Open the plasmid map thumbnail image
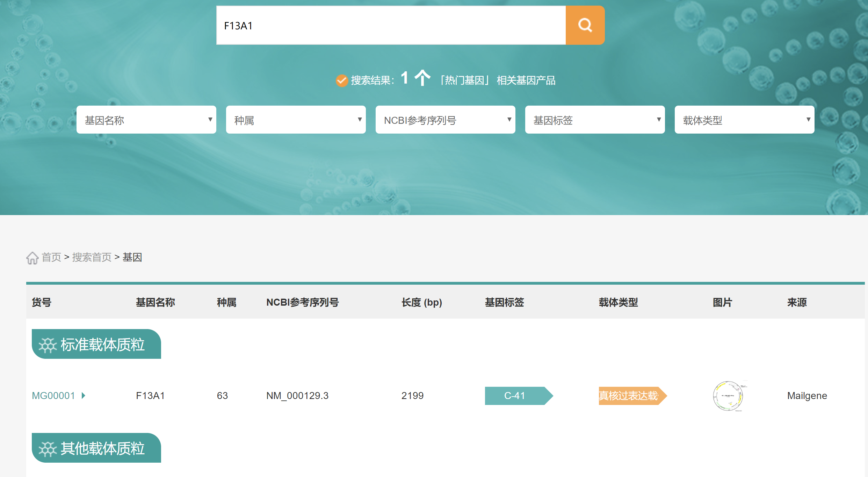 728,396
